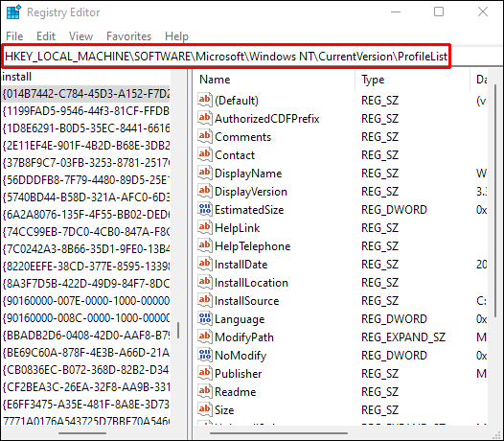Screen dimensions: 504x441
Task: Select the install key in the tree
Action: (16, 77)
